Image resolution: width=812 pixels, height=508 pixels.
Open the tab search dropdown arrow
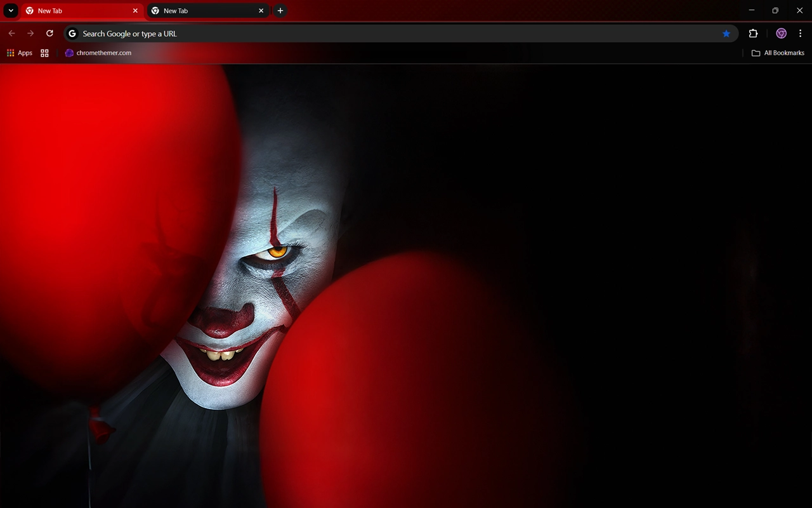(x=11, y=11)
